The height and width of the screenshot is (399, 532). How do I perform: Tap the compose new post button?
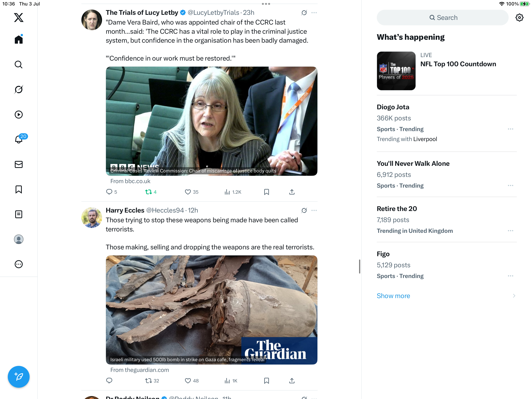tap(18, 377)
